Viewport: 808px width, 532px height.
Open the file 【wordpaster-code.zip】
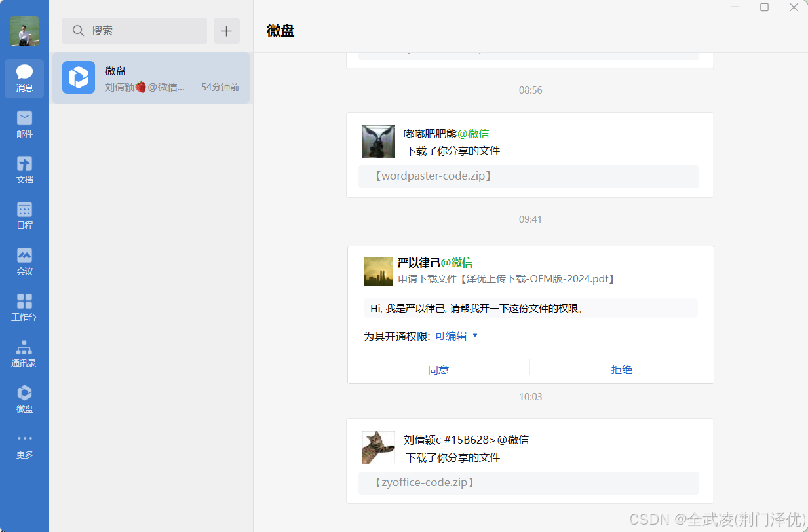pos(528,176)
